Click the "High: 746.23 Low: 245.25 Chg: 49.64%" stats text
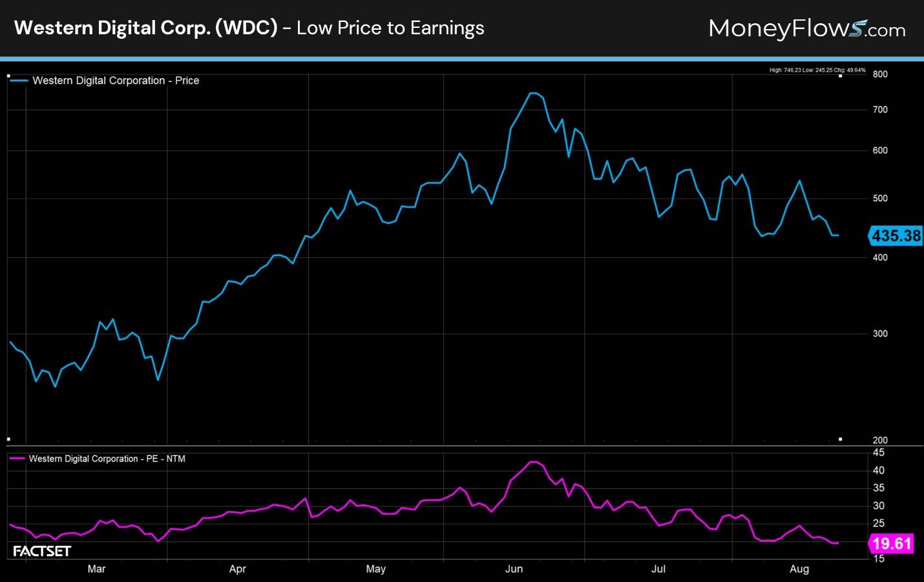 [817, 70]
